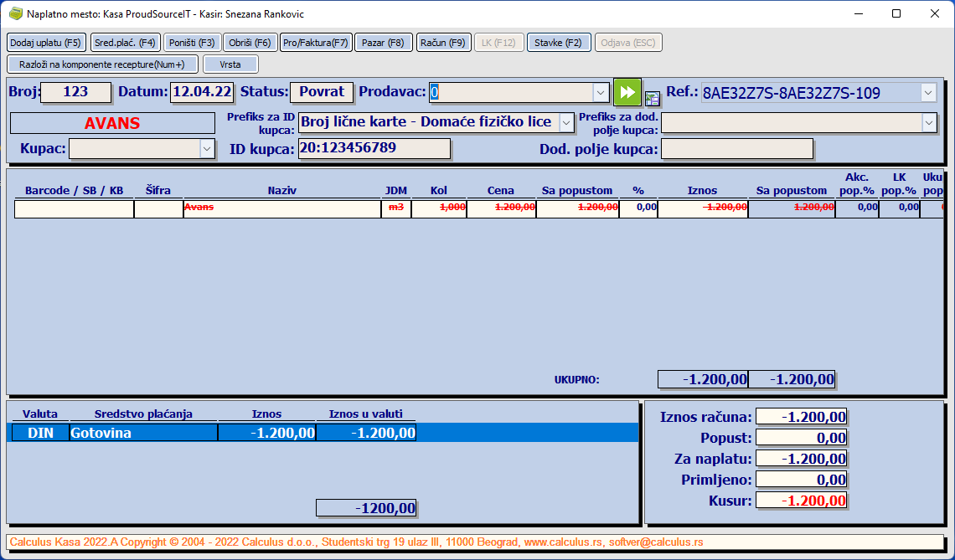Open the Kupac dropdown
This screenshot has height=560, width=955.
(x=208, y=149)
